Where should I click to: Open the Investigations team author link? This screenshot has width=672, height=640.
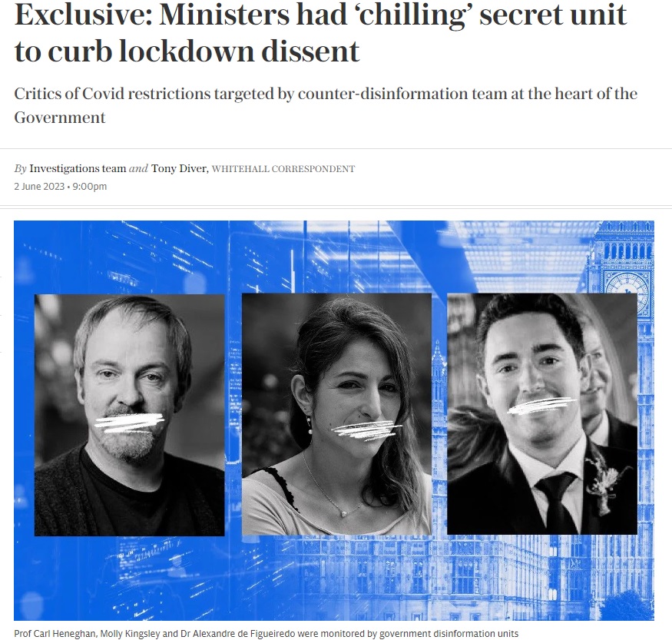pyautogui.click(x=78, y=168)
